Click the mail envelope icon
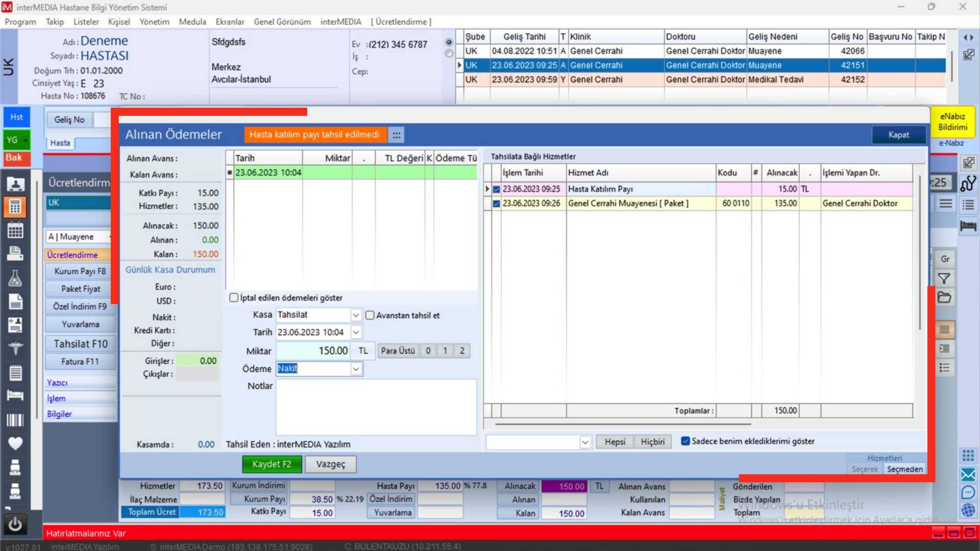980x551 pixels. (x=968, y=474)
